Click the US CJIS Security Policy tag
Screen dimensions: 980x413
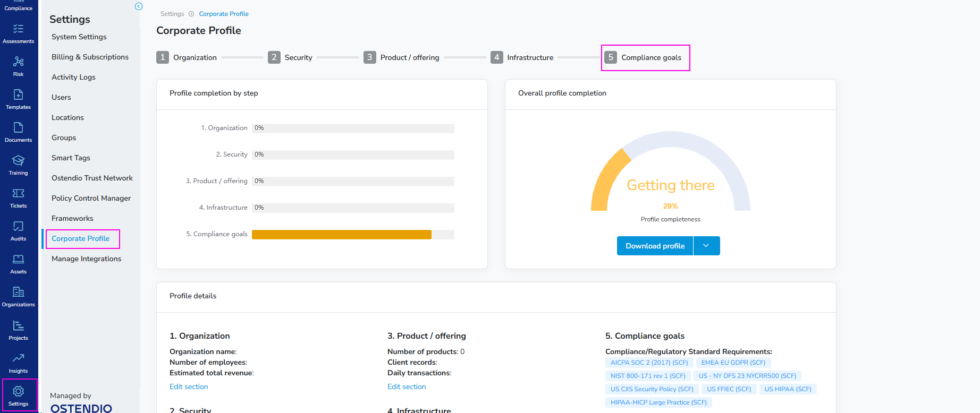pos(652,389)
